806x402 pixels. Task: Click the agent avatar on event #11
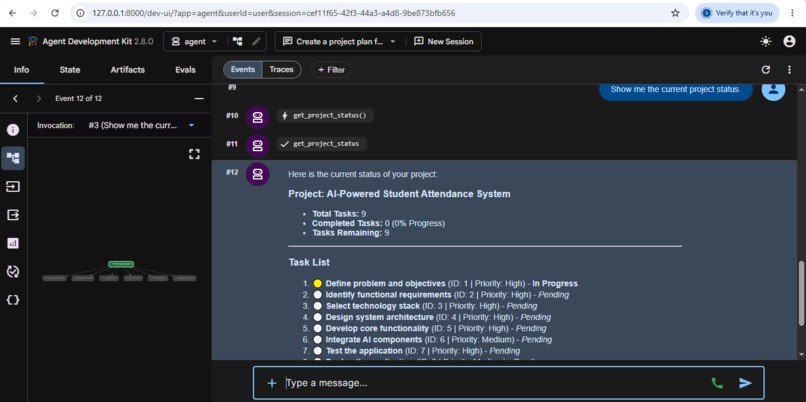click(258, 146)
